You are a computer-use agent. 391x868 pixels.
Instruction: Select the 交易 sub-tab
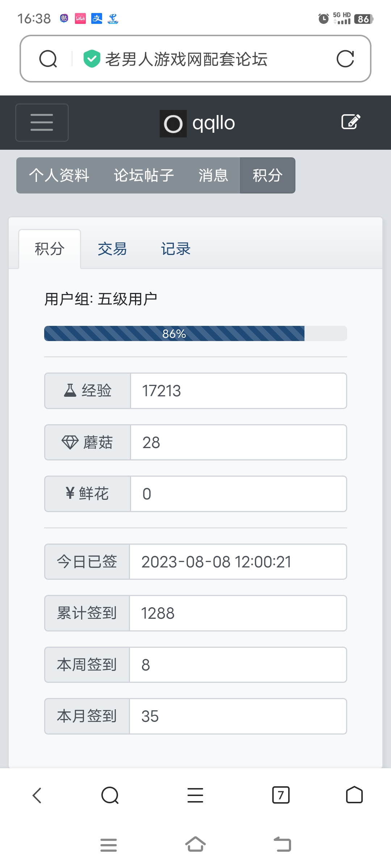pos(112,249)
